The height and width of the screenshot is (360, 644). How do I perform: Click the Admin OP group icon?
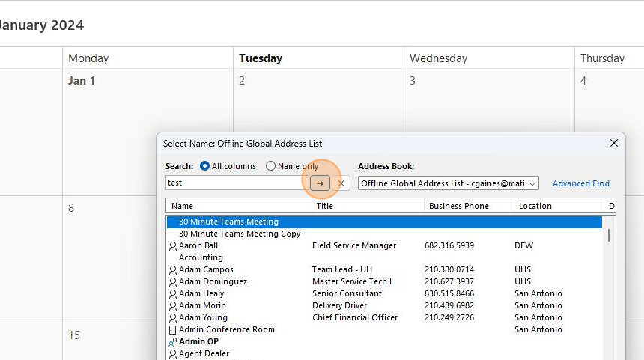coord(173,342)
